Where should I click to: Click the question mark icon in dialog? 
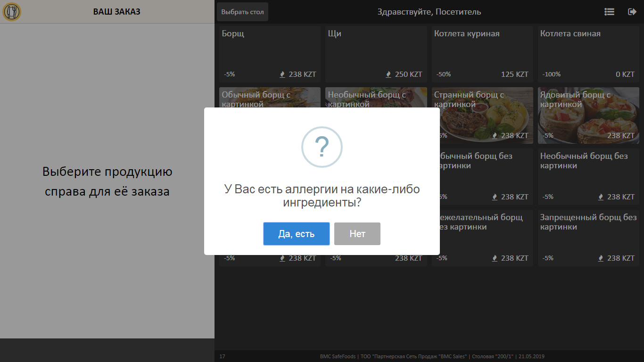tap(322, 147)
